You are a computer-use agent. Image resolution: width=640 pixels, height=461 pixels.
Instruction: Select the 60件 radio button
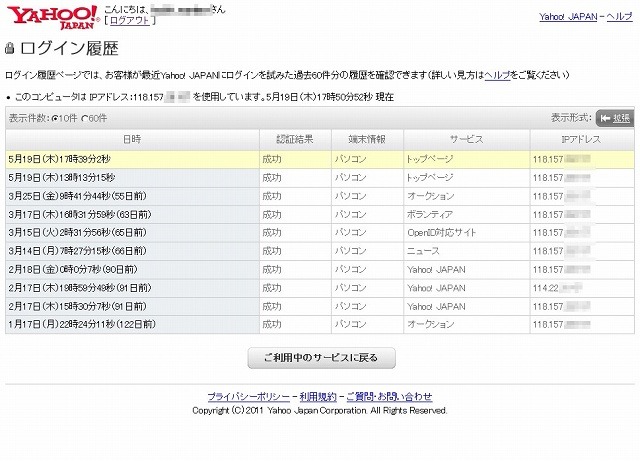(x=84, y=119)
